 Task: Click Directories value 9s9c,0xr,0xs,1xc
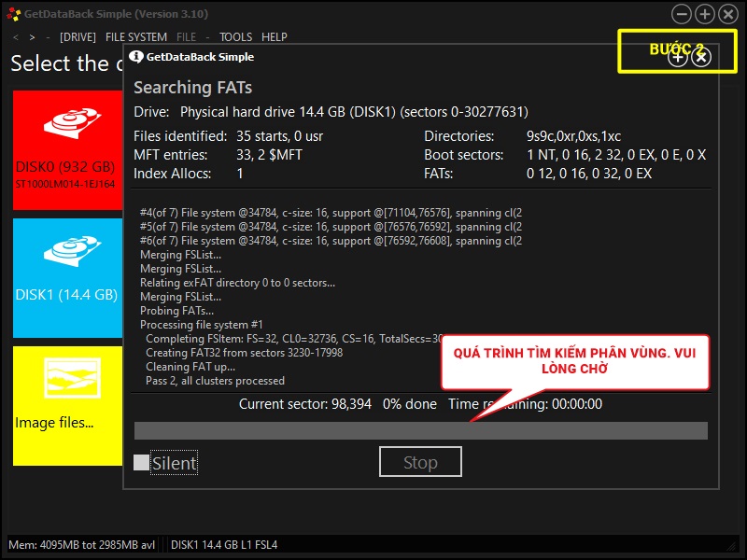click(x=573, y=136)
